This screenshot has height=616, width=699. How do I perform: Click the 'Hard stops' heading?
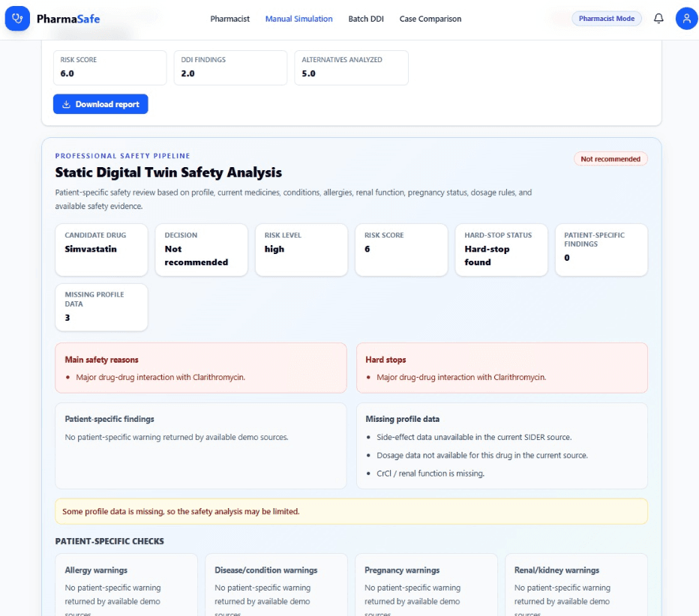(x=385, y=360)
